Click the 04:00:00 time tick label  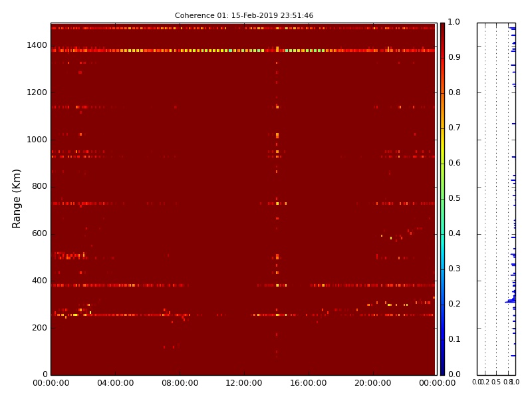(115, 383)
